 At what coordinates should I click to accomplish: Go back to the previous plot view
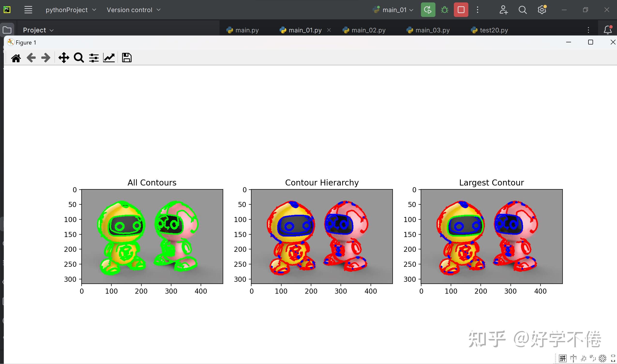pos(31,57)
